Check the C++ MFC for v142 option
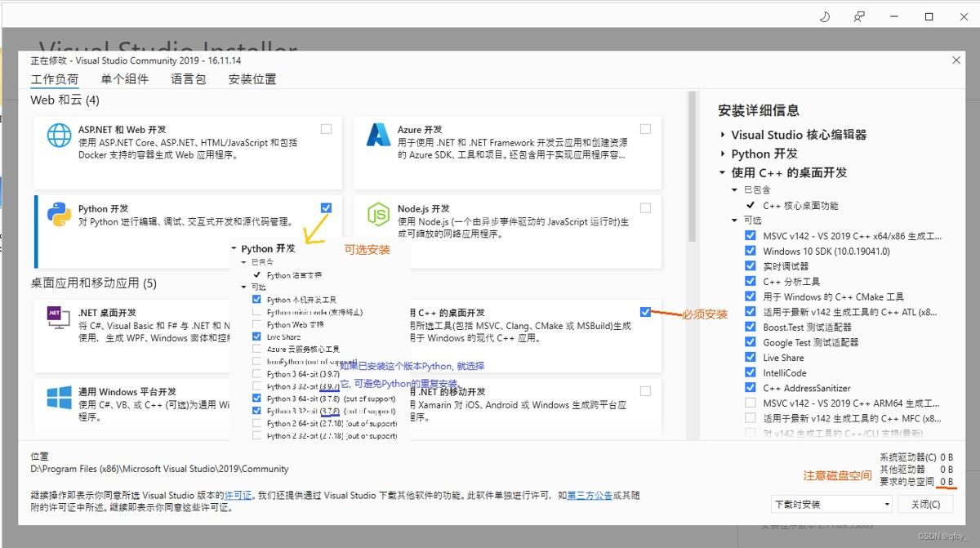Viewport: 980px width, 548px height. [751, 418]
